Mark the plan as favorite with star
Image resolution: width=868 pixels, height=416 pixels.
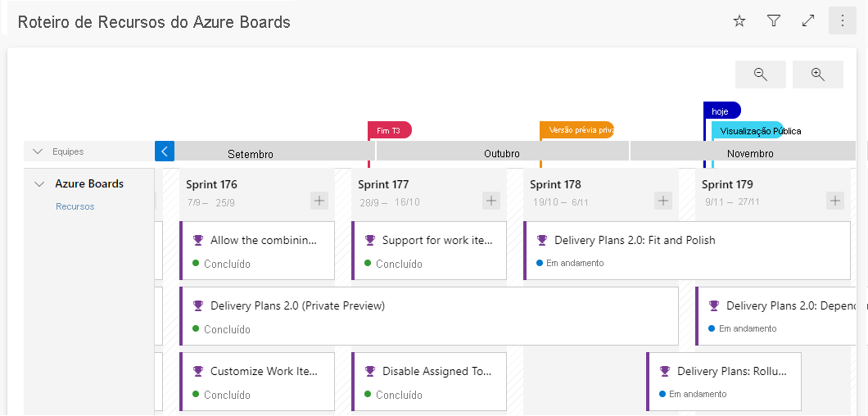(x=739, y=21)
